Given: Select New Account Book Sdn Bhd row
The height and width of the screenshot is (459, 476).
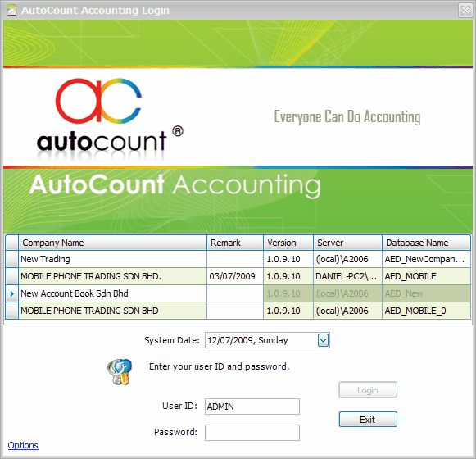Looking at the screenshot, I should click(x=238, y=293).
